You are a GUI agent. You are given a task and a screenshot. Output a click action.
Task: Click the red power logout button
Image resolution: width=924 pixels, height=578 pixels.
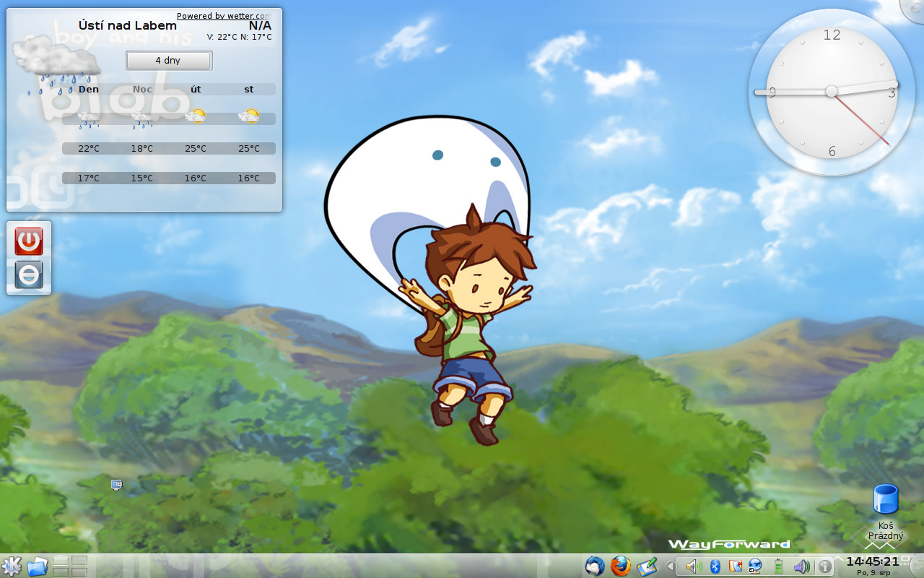pos(29,241)
